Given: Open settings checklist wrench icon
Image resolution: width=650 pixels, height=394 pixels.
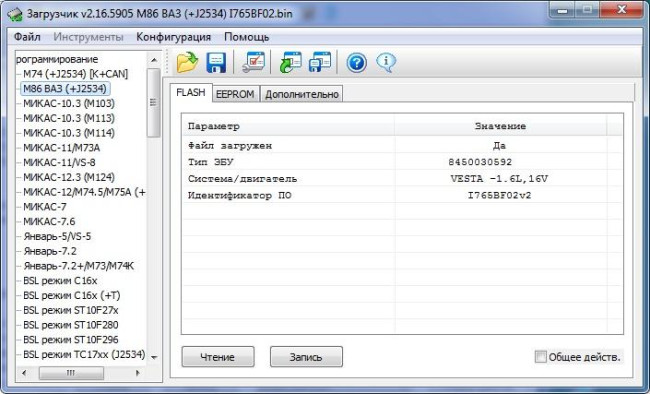Looking at the screenshot, I should coord(253,62).
